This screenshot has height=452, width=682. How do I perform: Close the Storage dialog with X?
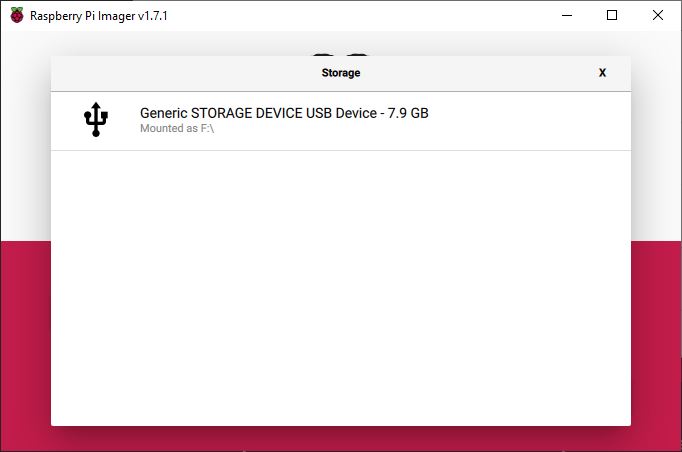[602, 73]
